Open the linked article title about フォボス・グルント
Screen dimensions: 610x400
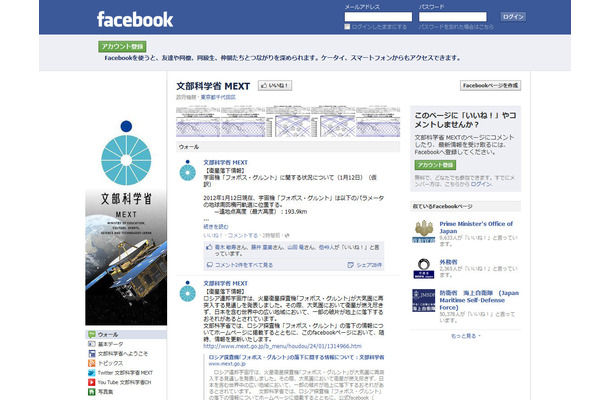tap(296, 357)
